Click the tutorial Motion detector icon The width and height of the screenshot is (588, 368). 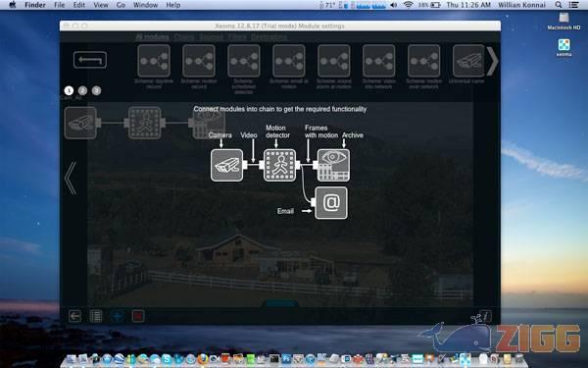pos(279,165)
